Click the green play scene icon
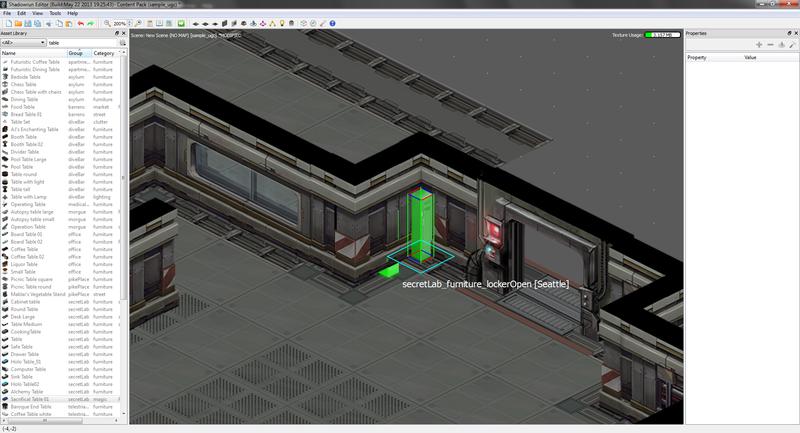 (181, 23)
